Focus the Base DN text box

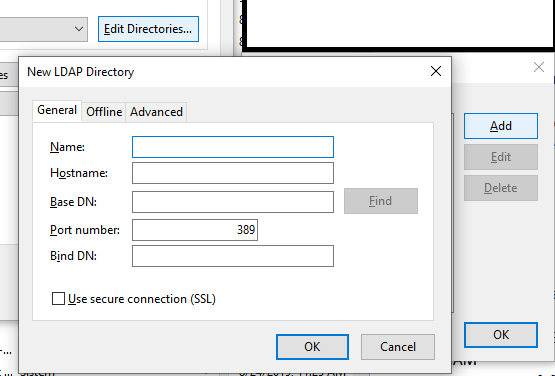pyautogui.click(x=233, y=202)
